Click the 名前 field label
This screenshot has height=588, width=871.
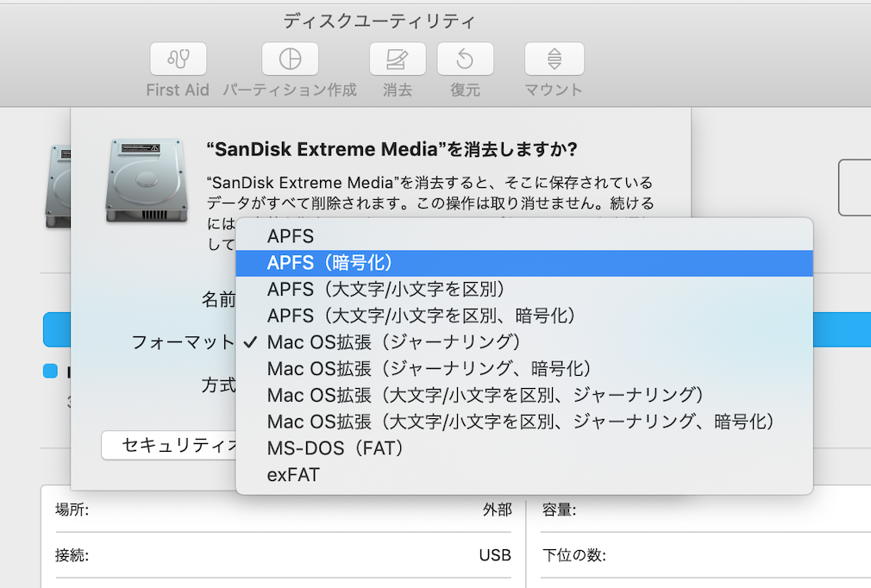click(x=218, y=300)
